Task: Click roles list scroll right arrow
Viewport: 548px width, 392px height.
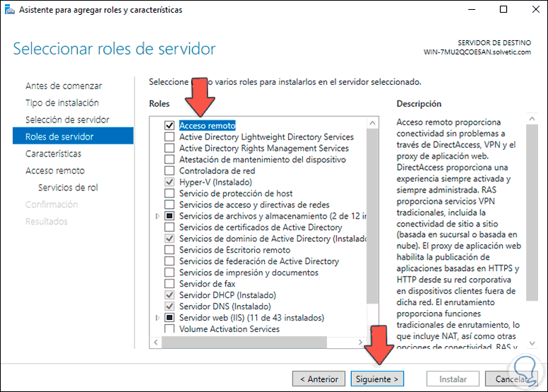Action: (x=360, y=342)
